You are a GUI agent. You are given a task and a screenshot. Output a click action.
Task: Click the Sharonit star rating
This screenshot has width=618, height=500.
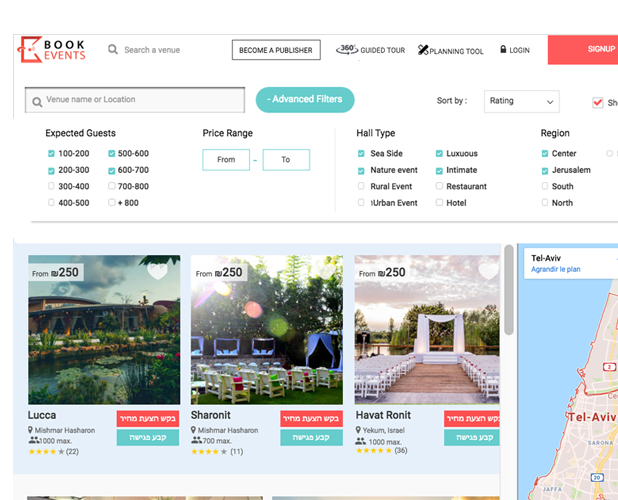point(209,452)
